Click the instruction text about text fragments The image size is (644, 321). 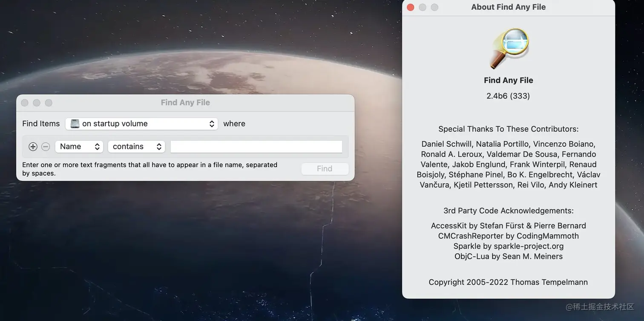[x=149, y=169]
